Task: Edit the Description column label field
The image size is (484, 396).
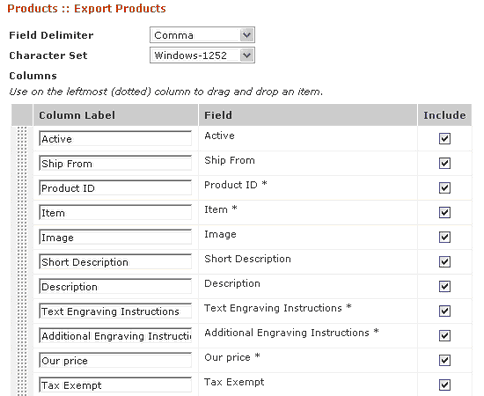Action: click(x=115, y=287)
